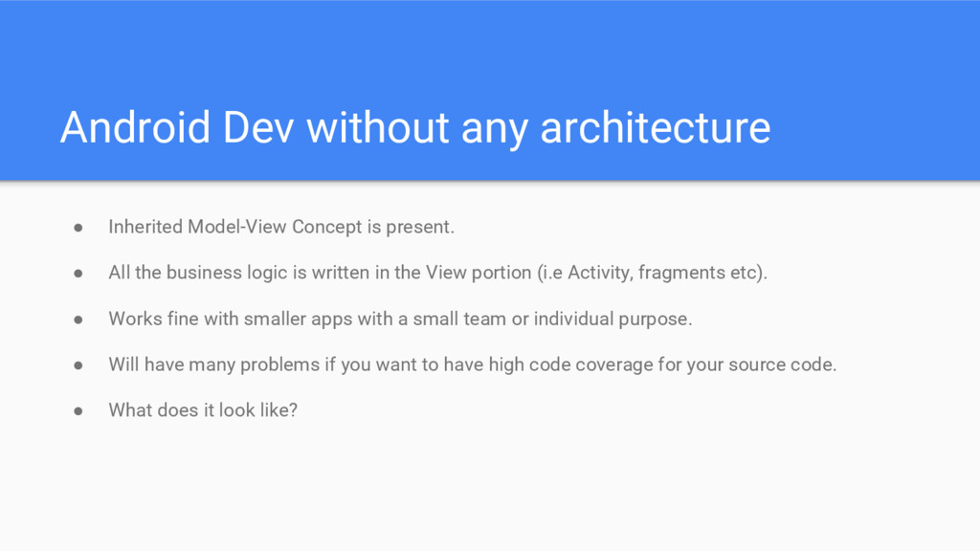Select the bullet dot before 'All the business logic'
This screenshot has width=980, height=551.
(78, 274)
